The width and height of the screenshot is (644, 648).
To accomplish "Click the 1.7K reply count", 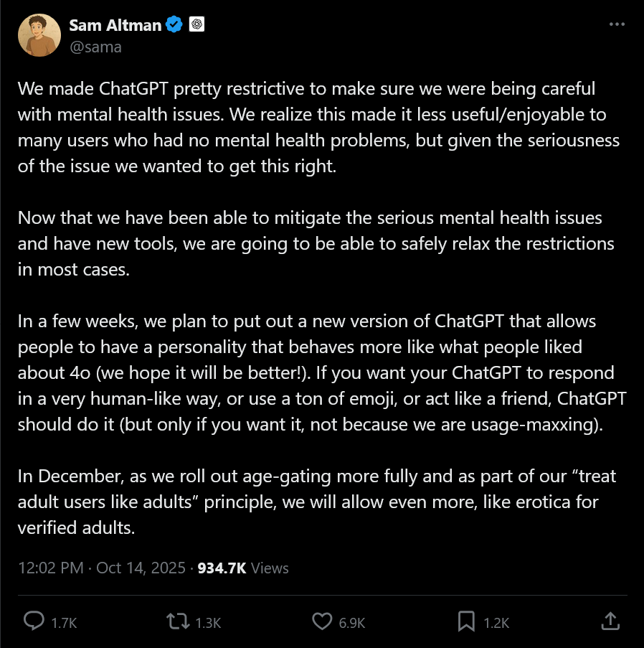I will pos(63,622).
